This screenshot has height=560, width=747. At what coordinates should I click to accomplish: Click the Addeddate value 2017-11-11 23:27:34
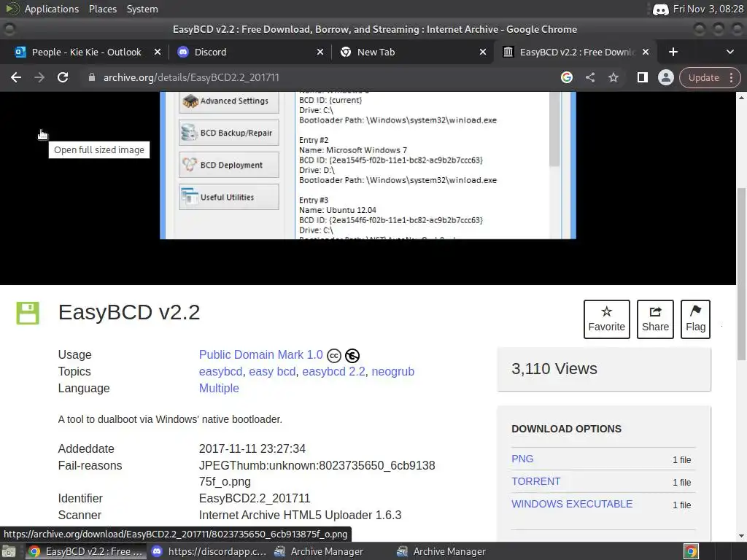click(252, 448)
